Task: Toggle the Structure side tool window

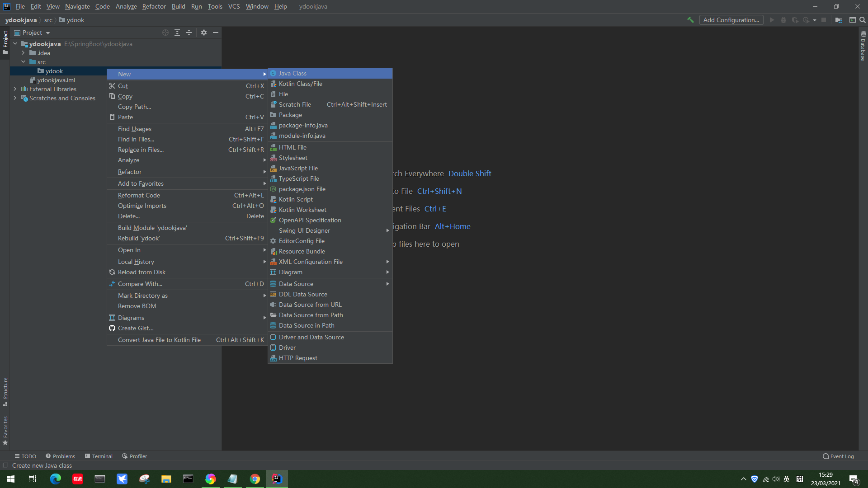Action: point(5,391)
